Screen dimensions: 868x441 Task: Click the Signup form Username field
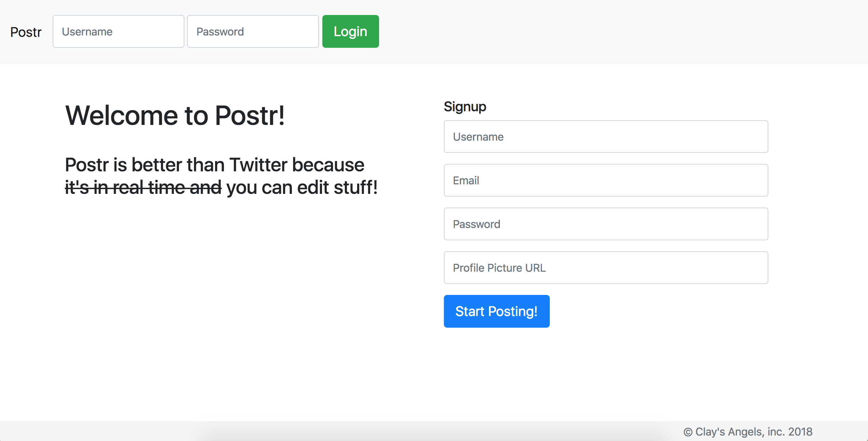click(x=606, y=137)
